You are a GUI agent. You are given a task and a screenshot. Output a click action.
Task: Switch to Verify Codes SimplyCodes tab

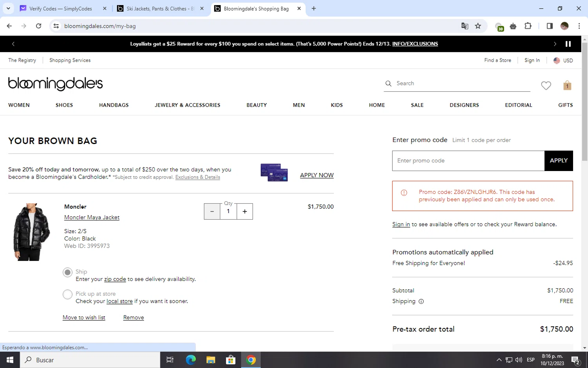coord(60,8)
